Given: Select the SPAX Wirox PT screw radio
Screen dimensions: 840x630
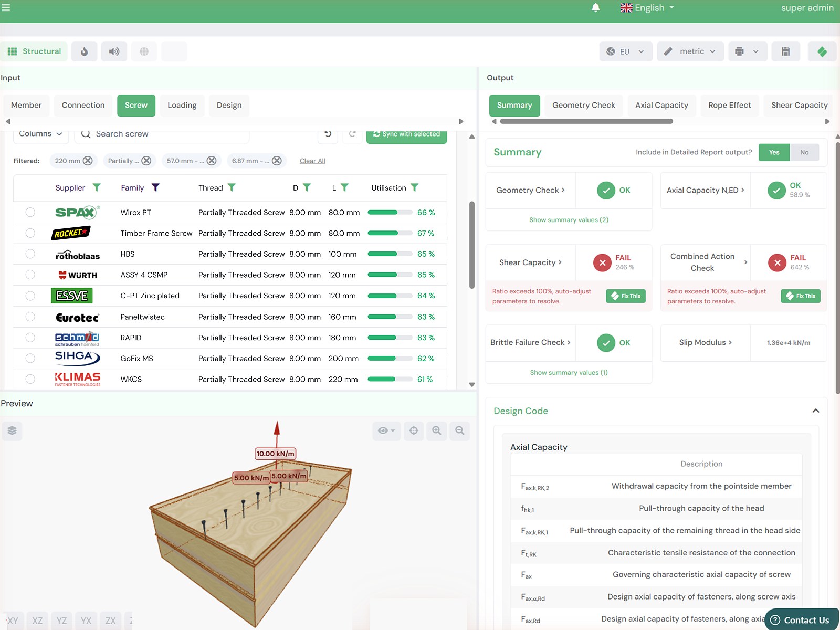Looking at the screenshot, I should point(30,212).
